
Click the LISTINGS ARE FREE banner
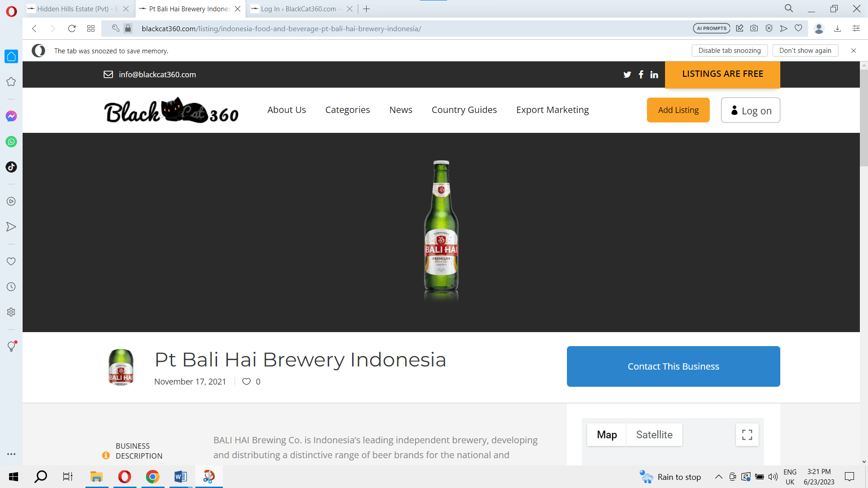(x=722, y=74)
